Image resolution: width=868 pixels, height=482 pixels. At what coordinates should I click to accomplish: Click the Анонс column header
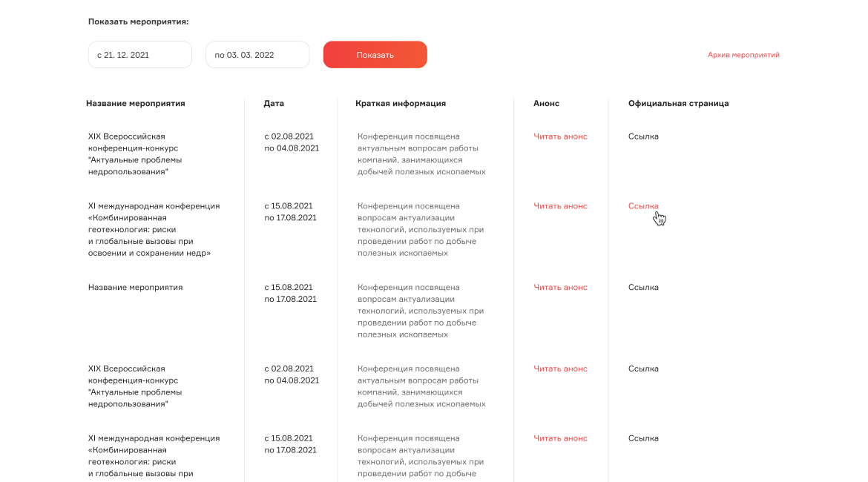click(x=546, y=104)
